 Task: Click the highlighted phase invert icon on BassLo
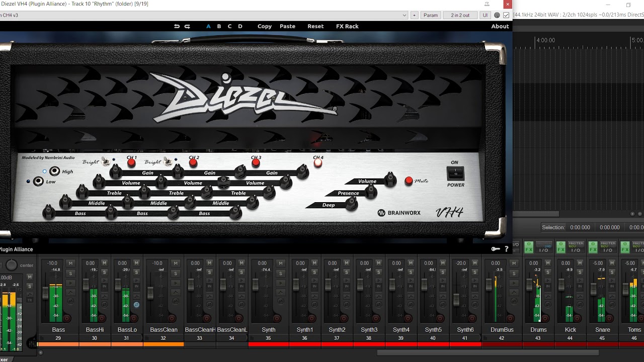coord(136,305)
